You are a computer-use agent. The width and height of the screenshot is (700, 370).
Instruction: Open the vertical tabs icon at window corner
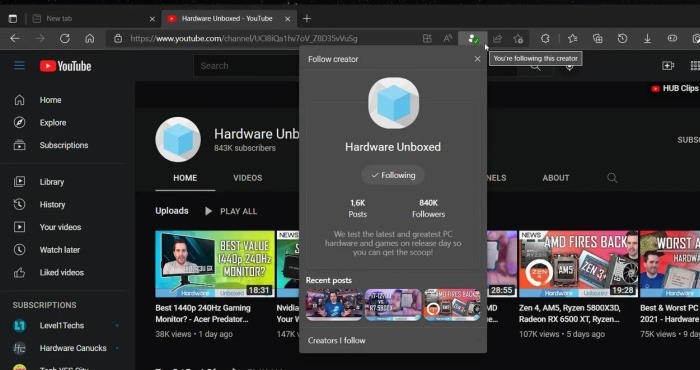tap(13, 19)
